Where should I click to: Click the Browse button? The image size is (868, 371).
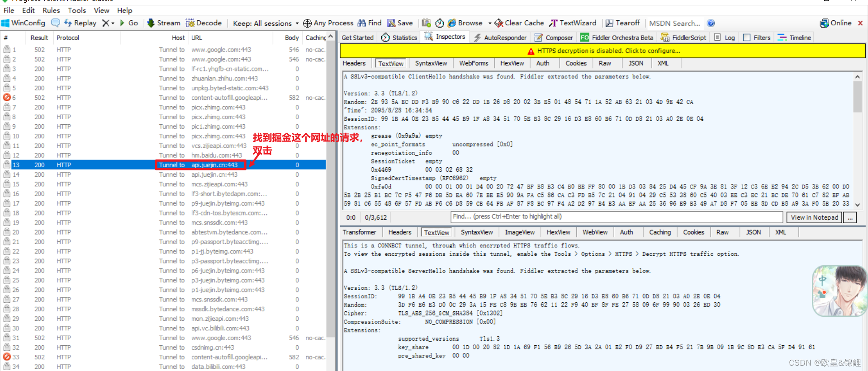point(465,23)
